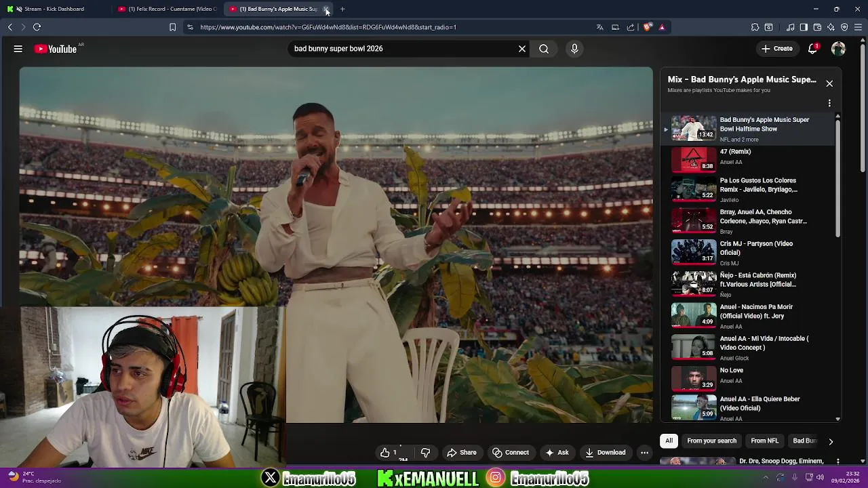This screenshot has width=868, height=488.
Task: Play Cris MJ - Partyson video
Action: click(749, 252)
